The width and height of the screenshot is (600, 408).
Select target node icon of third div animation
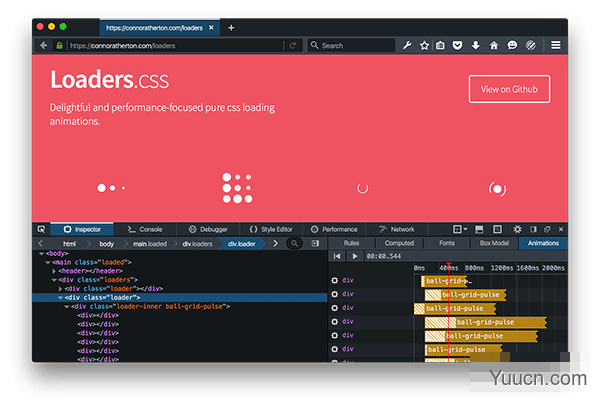[x=334, y=308]
